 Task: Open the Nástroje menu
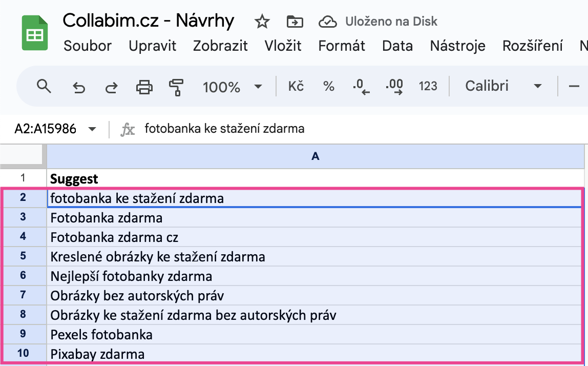457,46
